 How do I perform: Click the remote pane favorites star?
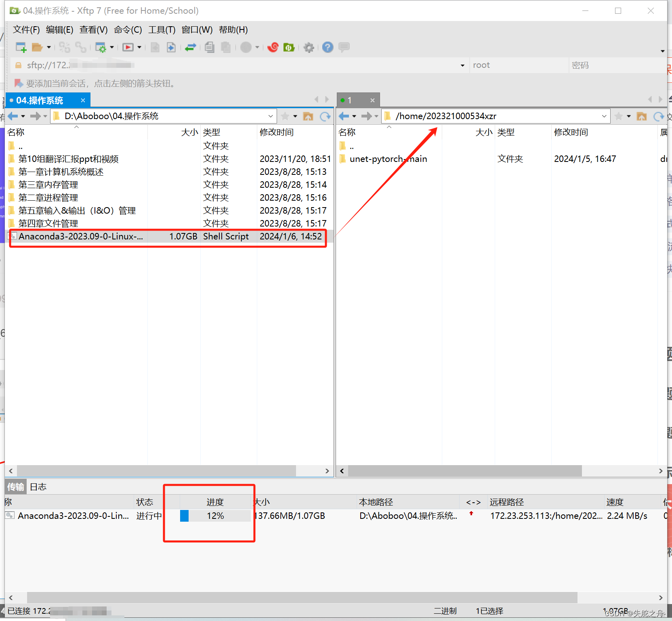point(618,116)
